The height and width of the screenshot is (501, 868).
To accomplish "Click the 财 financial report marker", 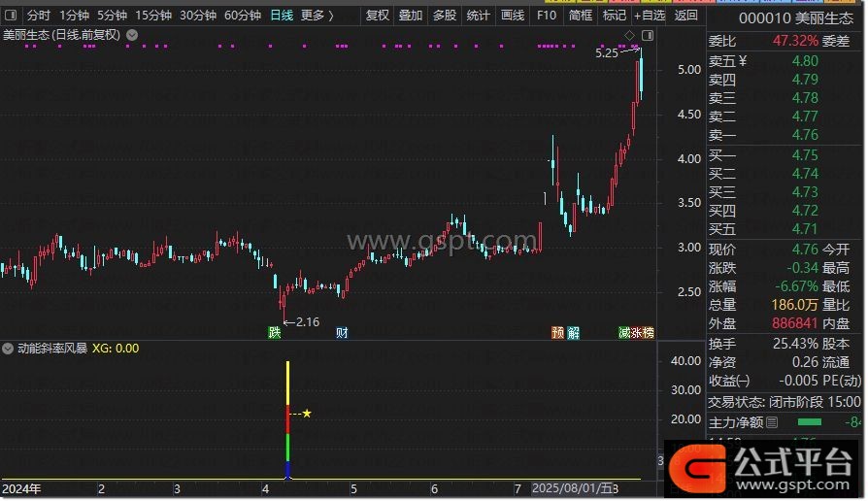I will [x=342, y=332].
